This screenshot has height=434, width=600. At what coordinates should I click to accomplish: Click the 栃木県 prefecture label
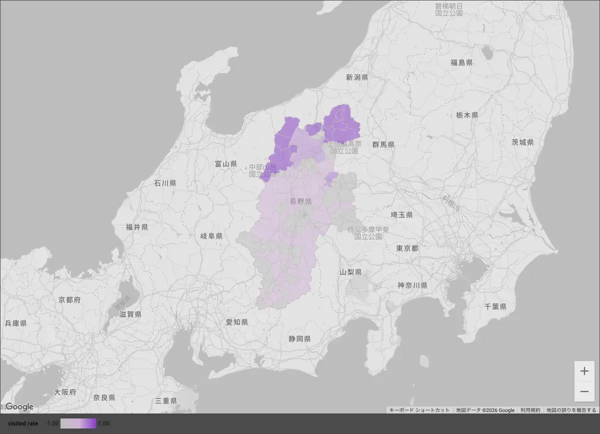coord(467,115)
